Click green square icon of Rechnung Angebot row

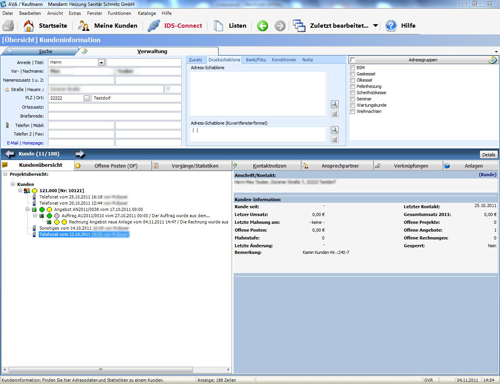pyautogui.click(x=49, y=222)
